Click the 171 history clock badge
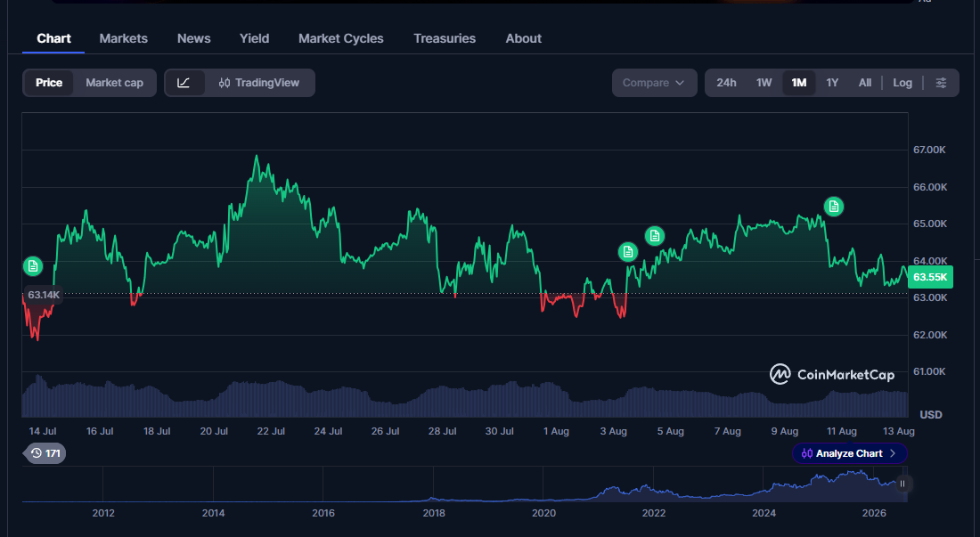Image resolution: width=980 pixels, height=537 pixels. click(x=45, y=453)
